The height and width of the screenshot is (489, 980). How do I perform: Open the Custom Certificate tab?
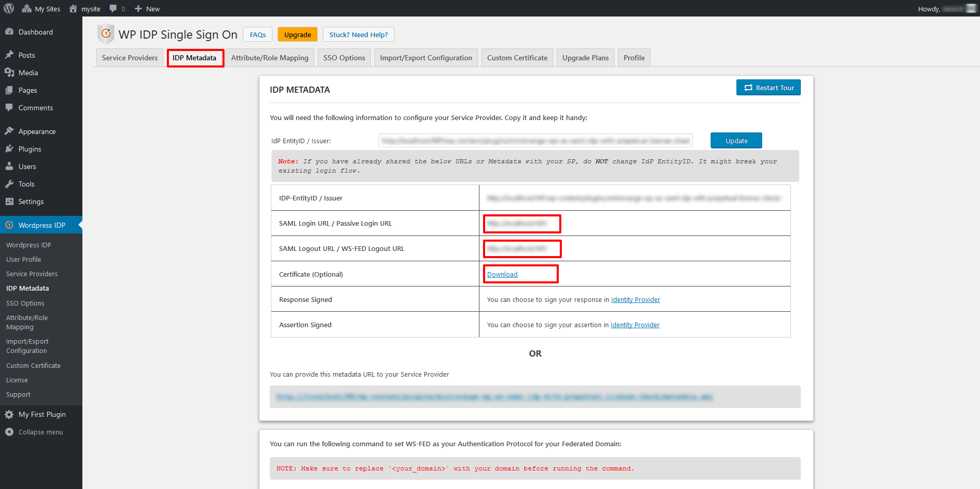(517, 58)
